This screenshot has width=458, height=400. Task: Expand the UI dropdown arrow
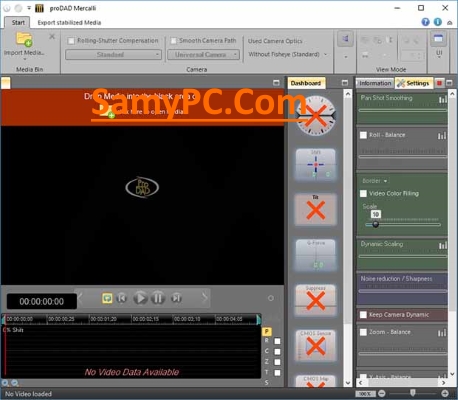[439, 57]
